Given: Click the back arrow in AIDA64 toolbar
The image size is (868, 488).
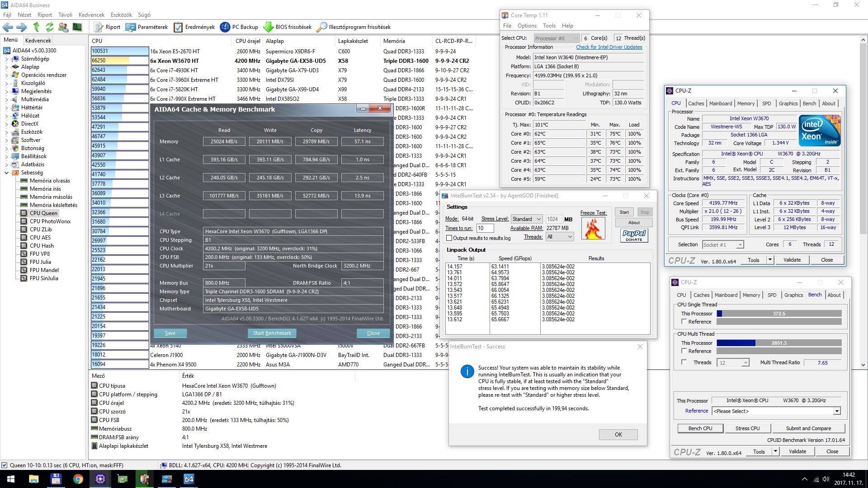Looking at the screenshot, I should click(x=8, y=27).
